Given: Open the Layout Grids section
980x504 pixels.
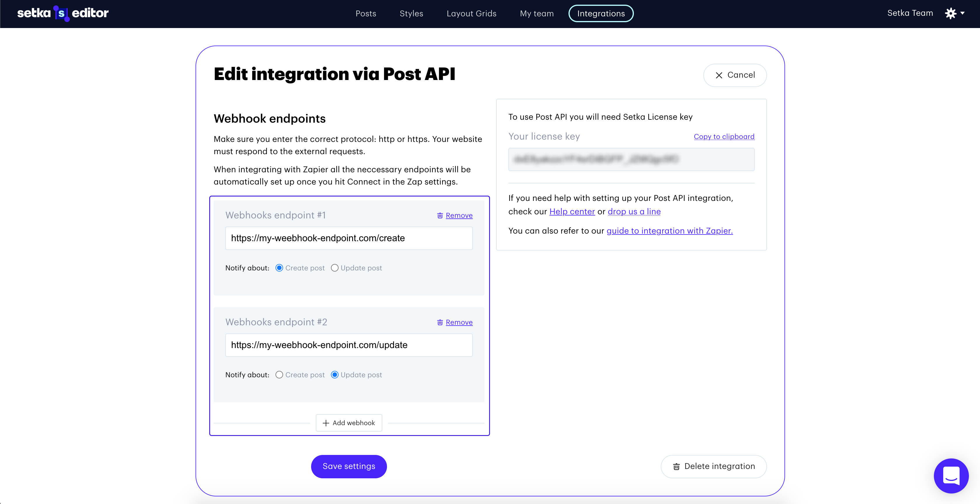Looking at the screenshot, I should tap(471, 13).
